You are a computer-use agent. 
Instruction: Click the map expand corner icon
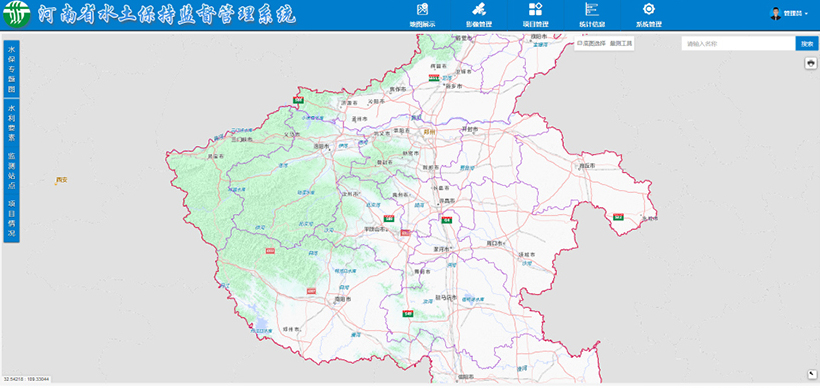811,374
